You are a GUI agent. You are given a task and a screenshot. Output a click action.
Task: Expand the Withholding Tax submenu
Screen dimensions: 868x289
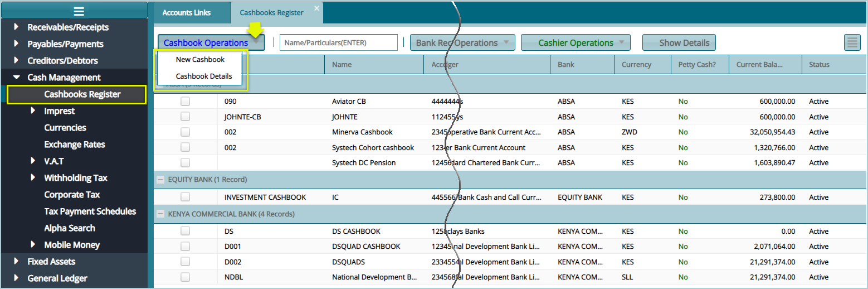[33, 177]
